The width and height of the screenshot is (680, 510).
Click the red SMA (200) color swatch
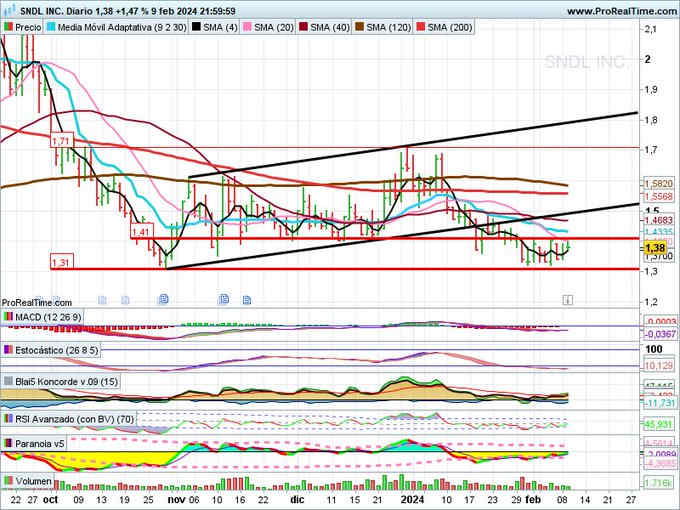421,27
